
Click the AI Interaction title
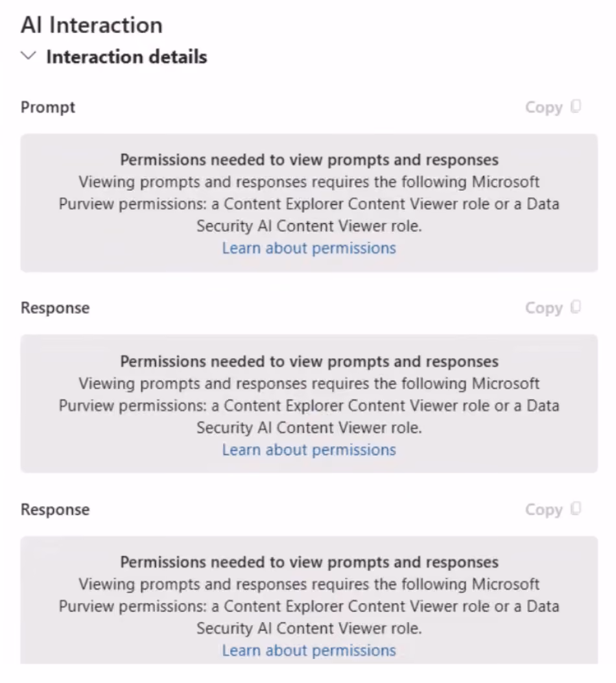(x=92, y=25)
